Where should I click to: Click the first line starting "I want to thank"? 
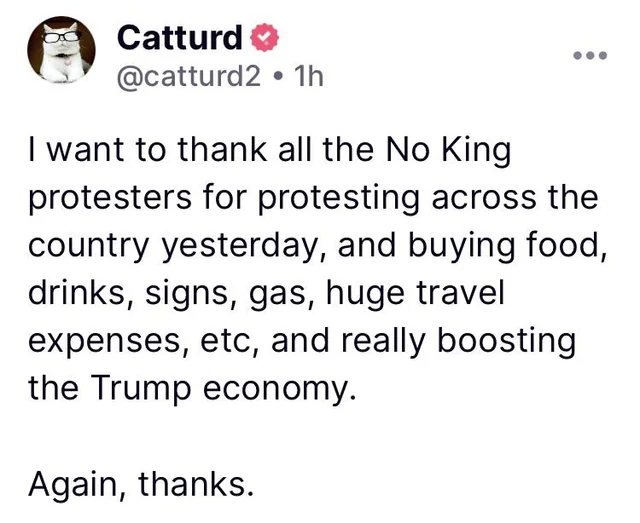pyautogui.click(x=270, y=152)
